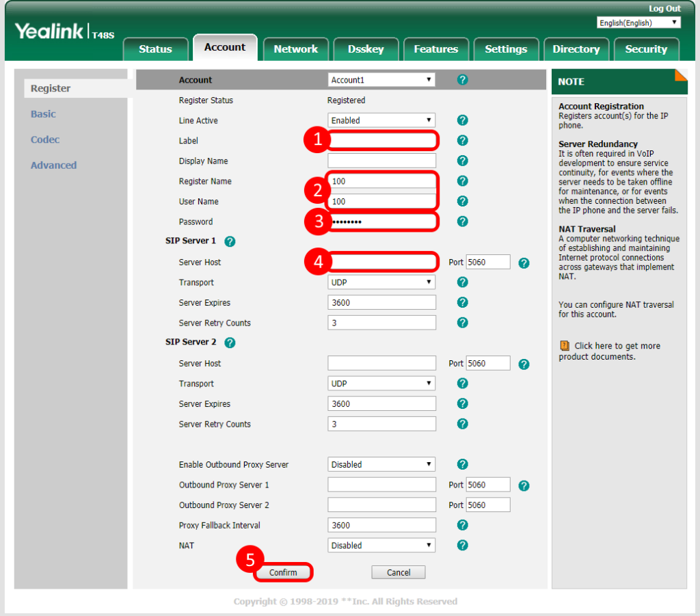Switch to the Network tab
Screen dimensions: 700x616
tap(295, 49)
